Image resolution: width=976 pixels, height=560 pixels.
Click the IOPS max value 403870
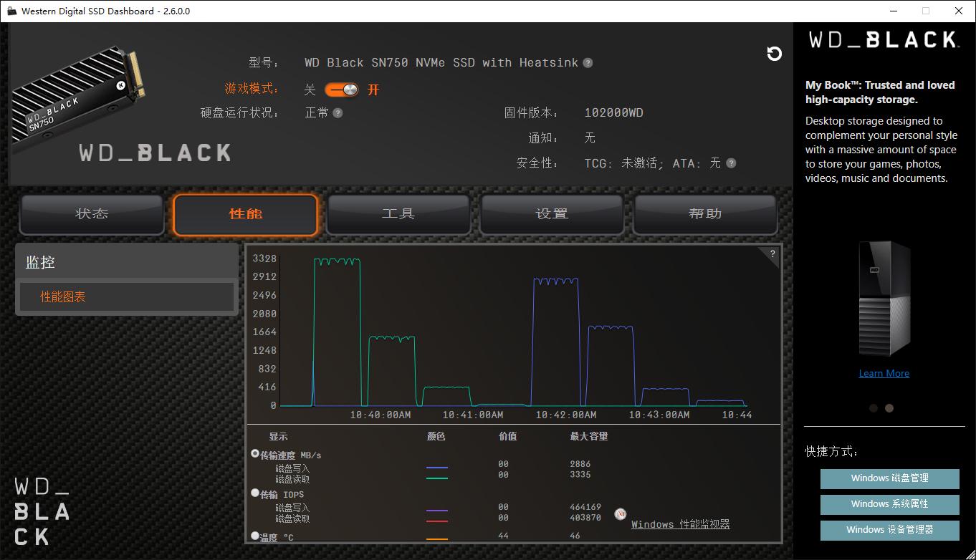point(585,518)
